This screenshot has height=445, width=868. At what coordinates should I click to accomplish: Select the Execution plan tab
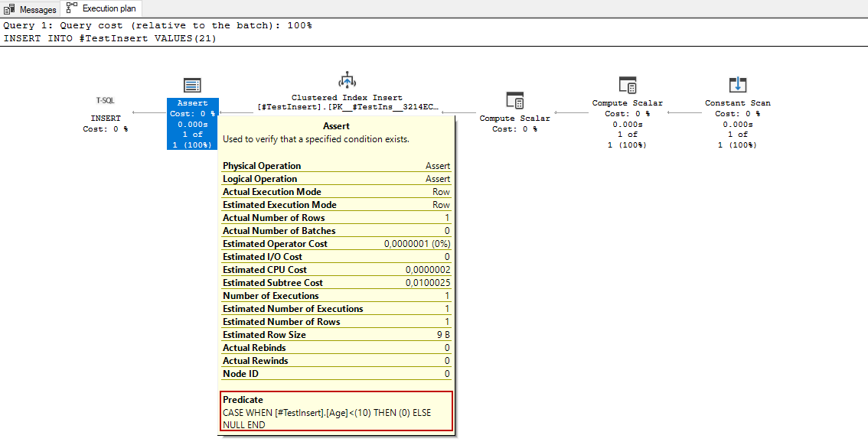pyautogui.click(x=102, y=8)
